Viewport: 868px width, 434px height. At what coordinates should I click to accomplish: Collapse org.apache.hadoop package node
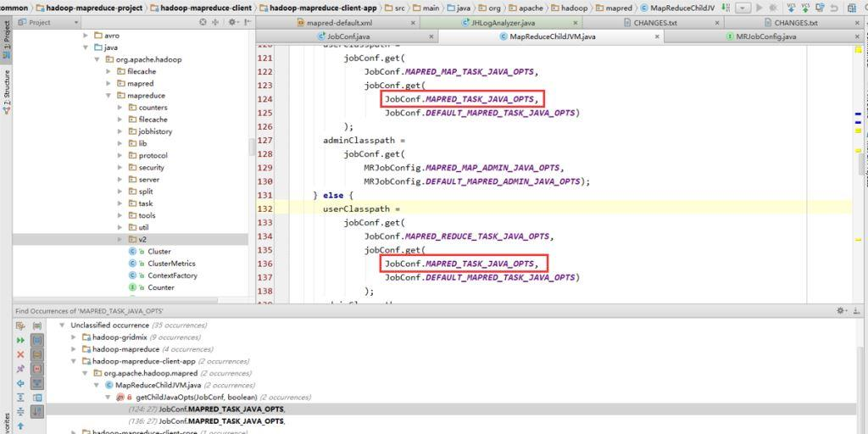pyautogui.click(x=97, y=59)
